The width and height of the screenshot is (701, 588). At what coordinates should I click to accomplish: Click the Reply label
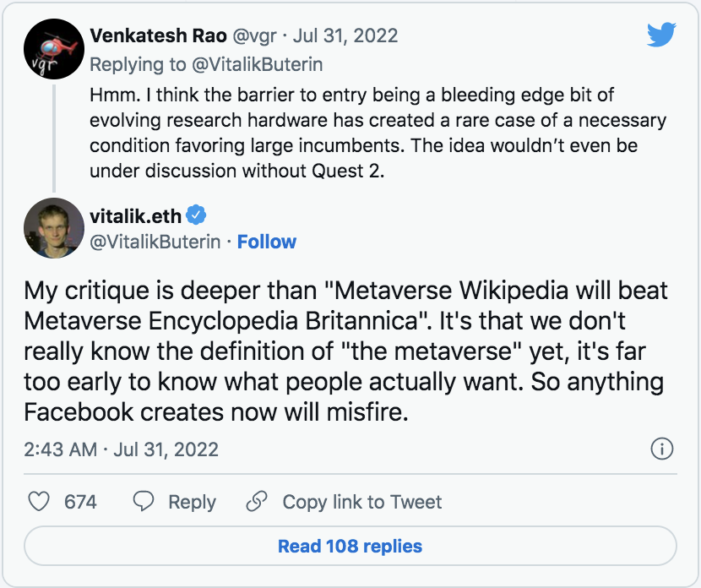[x=192, y=502]
